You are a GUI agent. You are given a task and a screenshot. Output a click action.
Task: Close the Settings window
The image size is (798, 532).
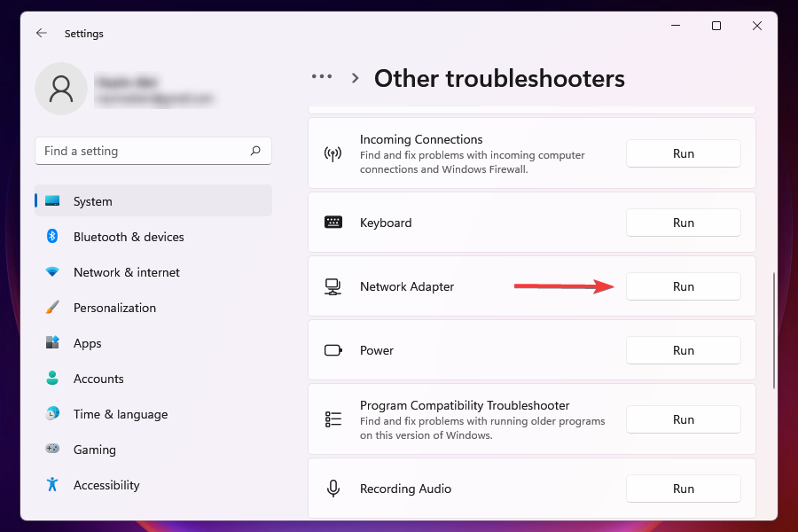757,26
